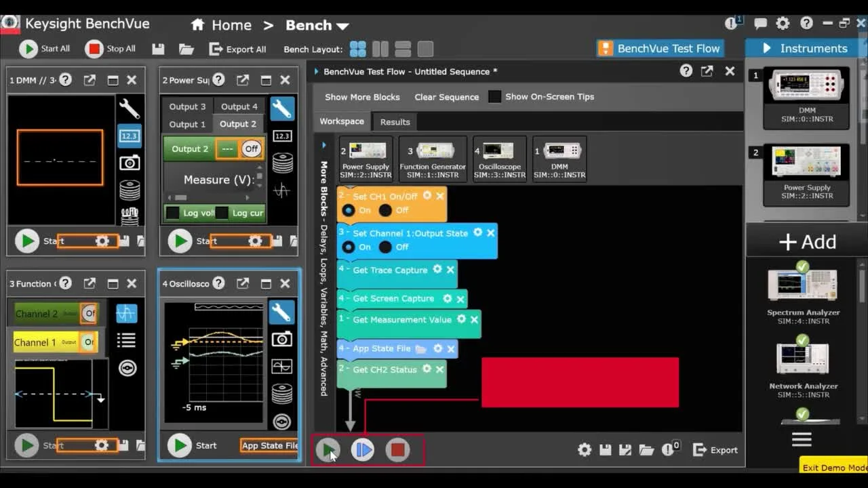Select Function Generator instrument in workspace palette
Image resolution: width=868 pixels, height=488 pixels.
coord(433,160)
